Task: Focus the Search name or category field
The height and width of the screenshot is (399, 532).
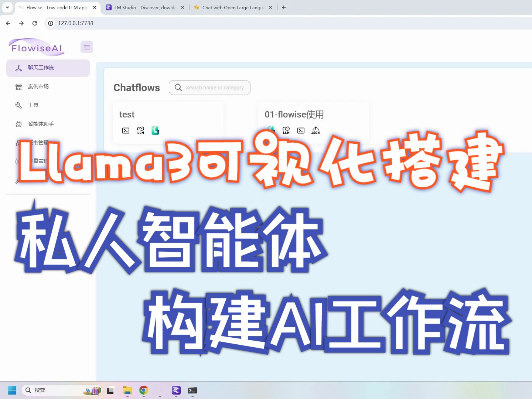Action: pos(209,88)
